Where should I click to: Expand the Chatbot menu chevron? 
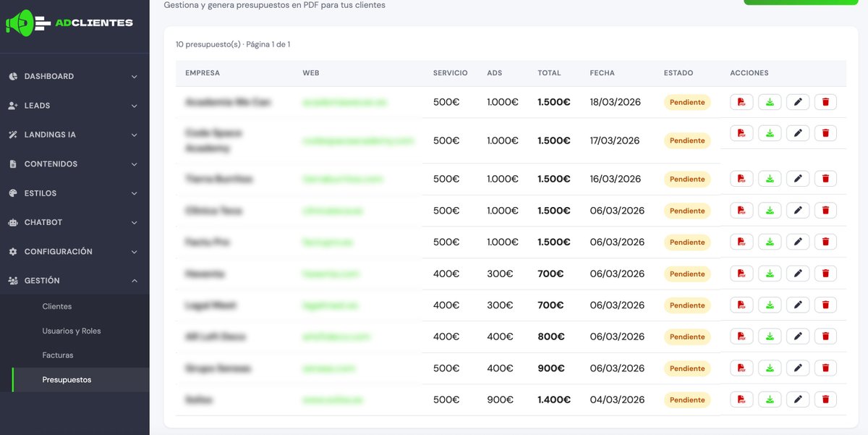coord(134,222)
